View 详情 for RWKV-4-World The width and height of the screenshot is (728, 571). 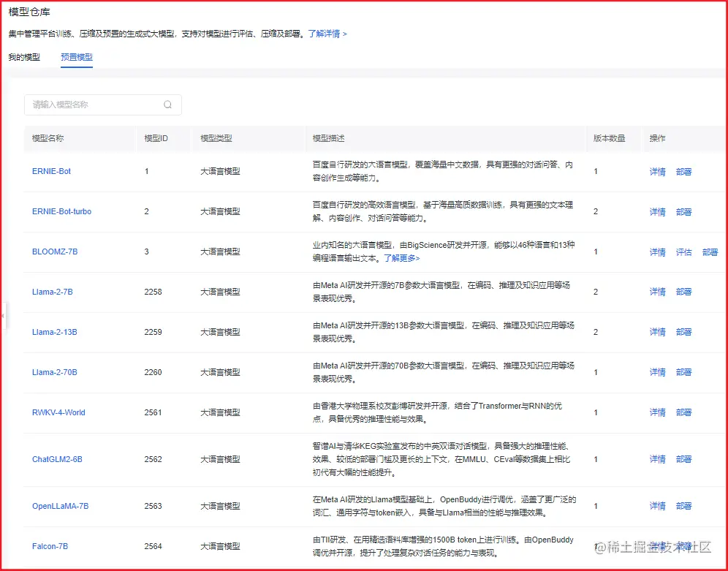pyautogui.click(x=657, y=412)
